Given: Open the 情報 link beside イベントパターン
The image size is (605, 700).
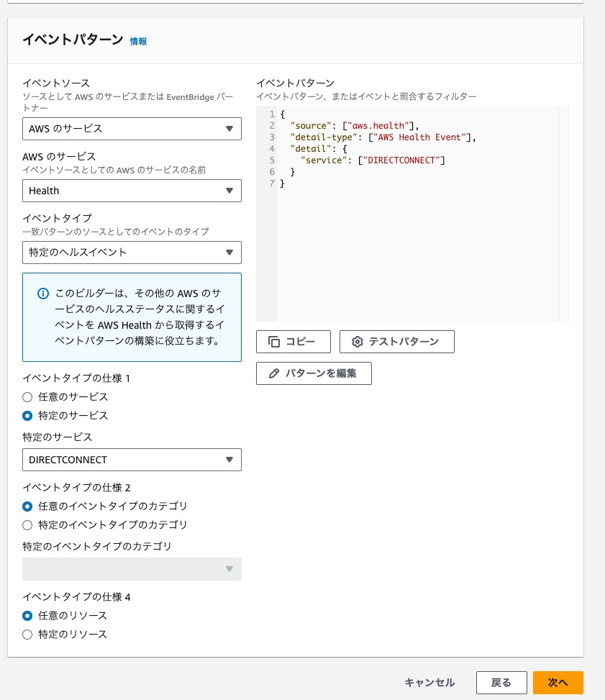Looking at the screenshot, I should [138, 42].
